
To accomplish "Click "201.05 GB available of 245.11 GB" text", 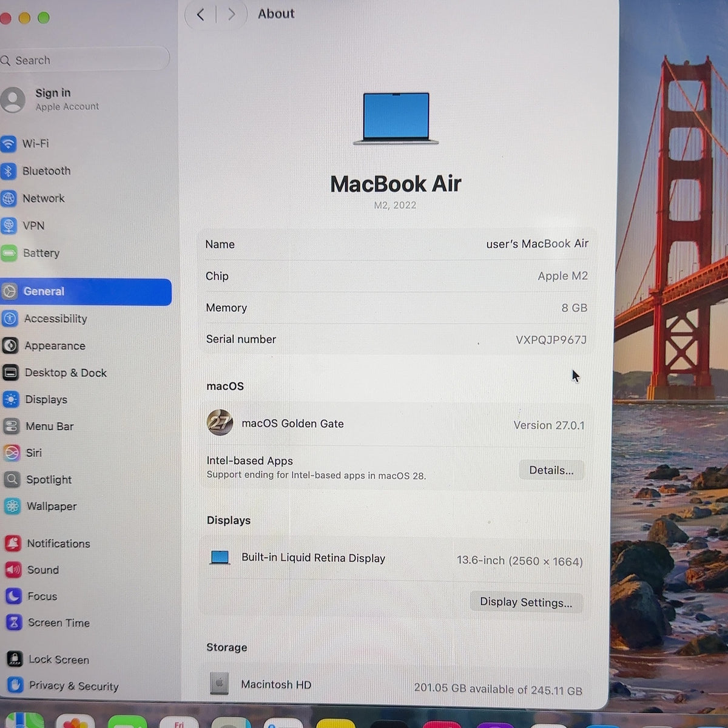I will click(498, 689).
